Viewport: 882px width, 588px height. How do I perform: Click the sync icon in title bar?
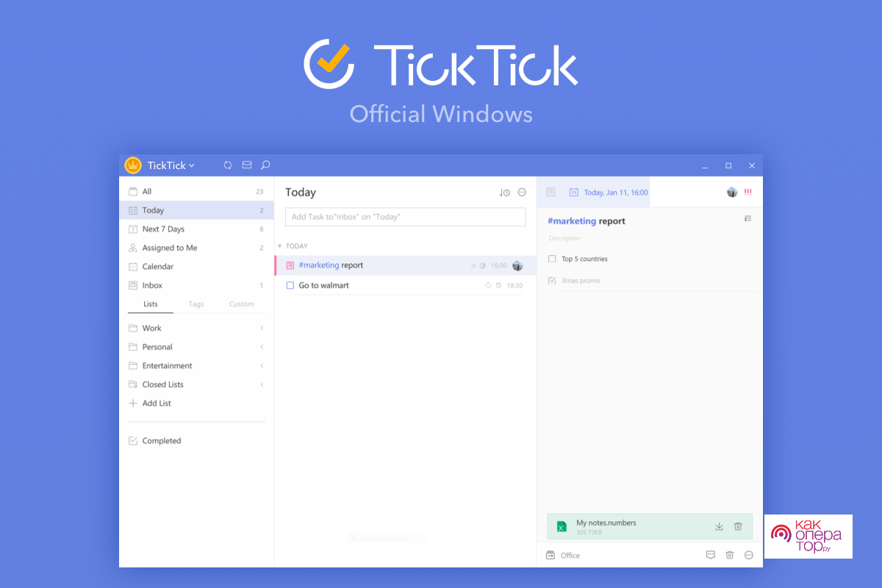tap(228, 165)
